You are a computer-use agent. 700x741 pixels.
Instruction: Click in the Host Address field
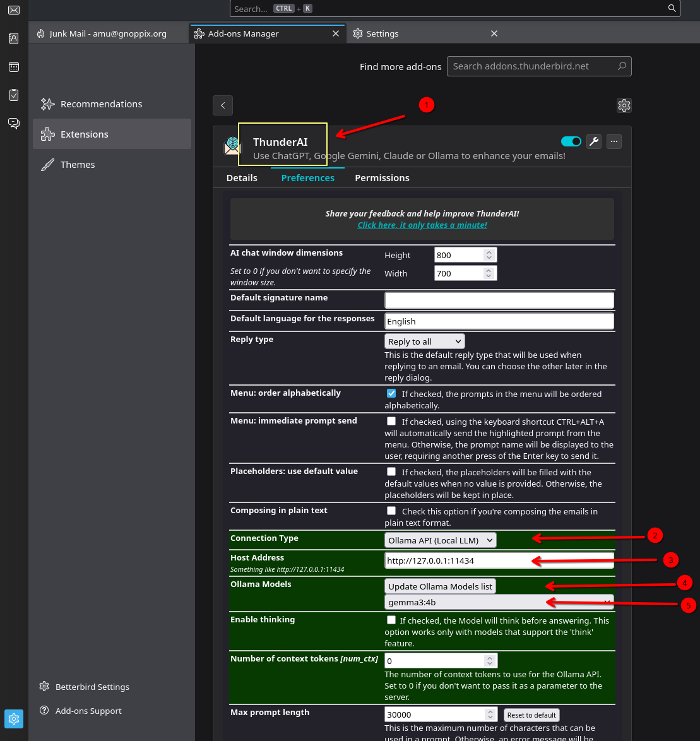[499, 560]
